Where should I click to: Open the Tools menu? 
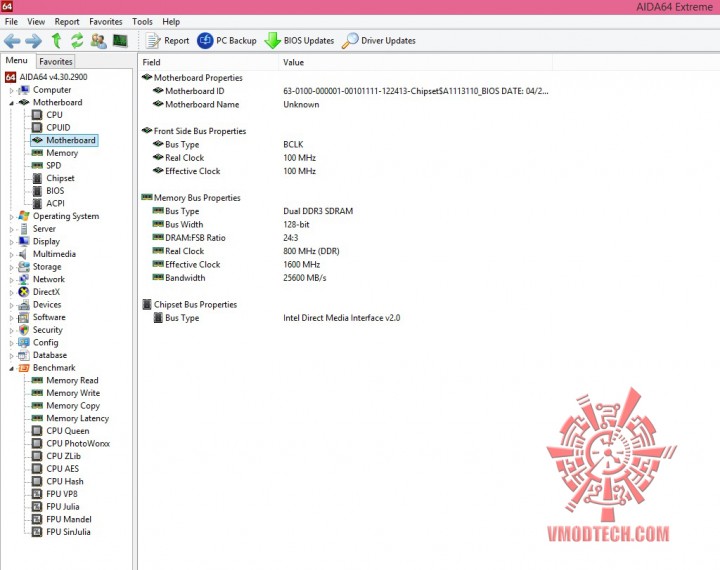[142, 22]
